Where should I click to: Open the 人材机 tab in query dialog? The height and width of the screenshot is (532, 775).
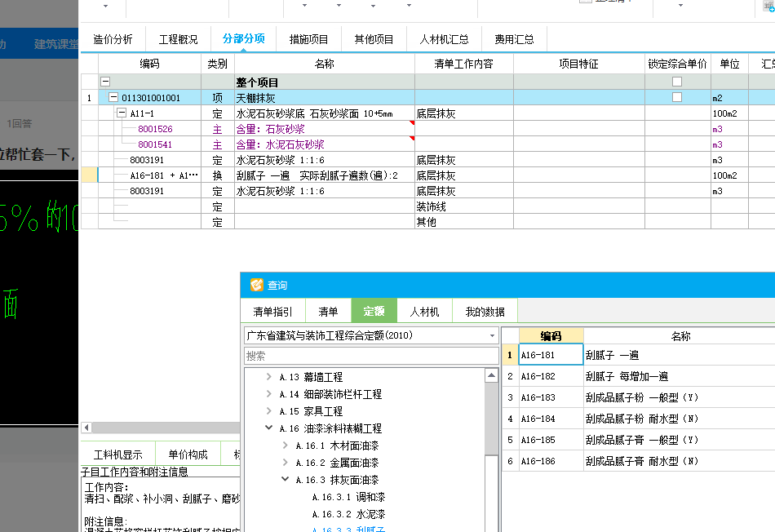(x=424, y=312)
